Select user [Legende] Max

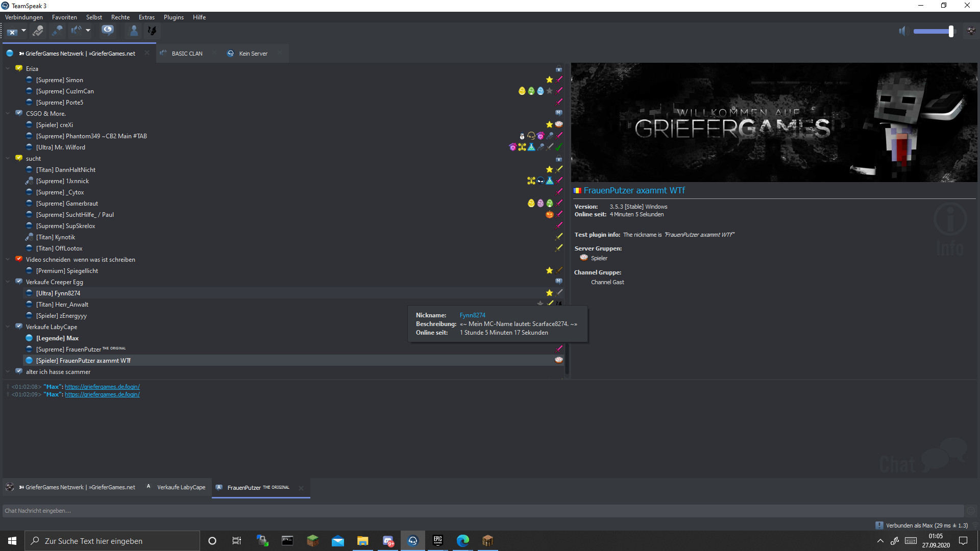57,338
